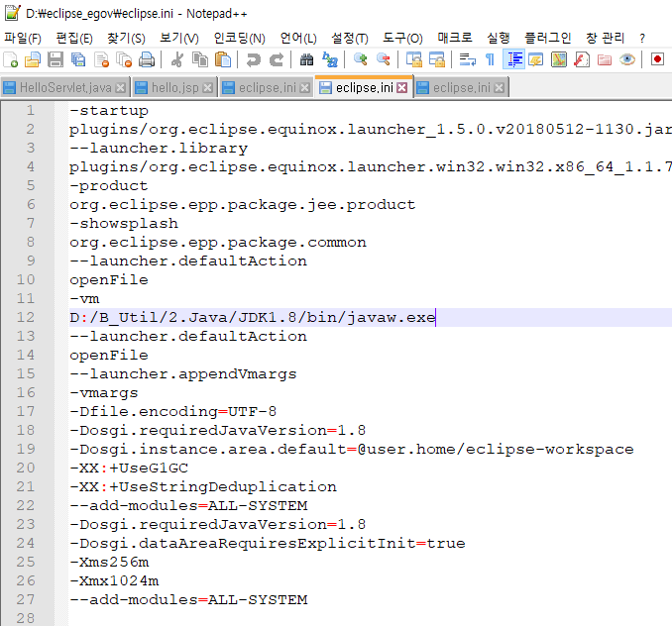This screenshot has width=672, height=626.
Task: Toggle Show All Characters pilcrow icon
Action: 490,59
